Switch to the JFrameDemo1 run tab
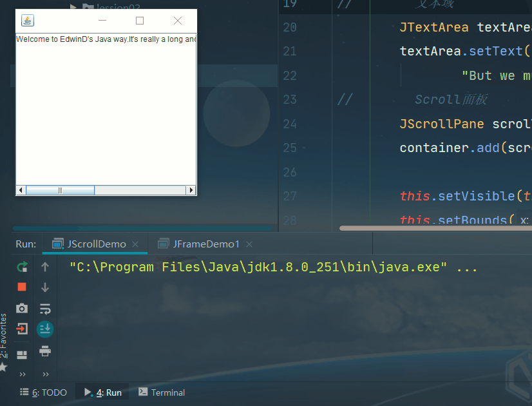This screenshot has height=406, width=532. 206,244
